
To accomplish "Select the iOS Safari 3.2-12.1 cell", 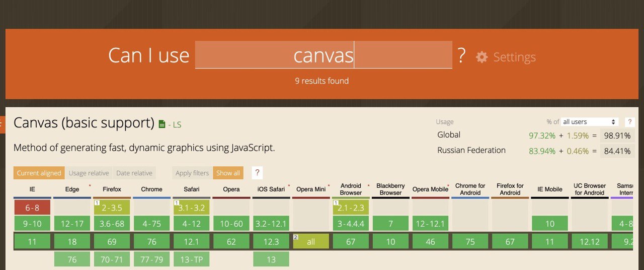I will pos(271,224).
